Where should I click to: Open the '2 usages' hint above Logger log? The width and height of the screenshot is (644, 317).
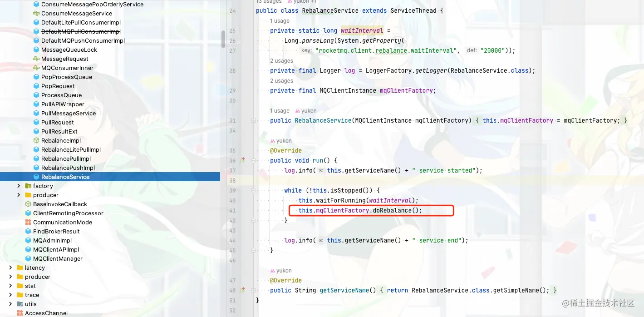(x=281, y=61)
